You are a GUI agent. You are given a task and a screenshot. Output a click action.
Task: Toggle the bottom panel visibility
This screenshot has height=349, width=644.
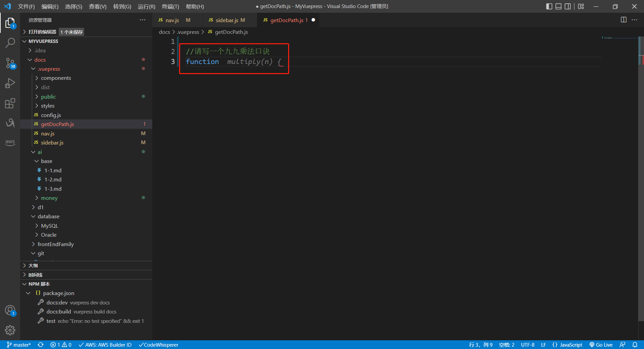(558, 6)
